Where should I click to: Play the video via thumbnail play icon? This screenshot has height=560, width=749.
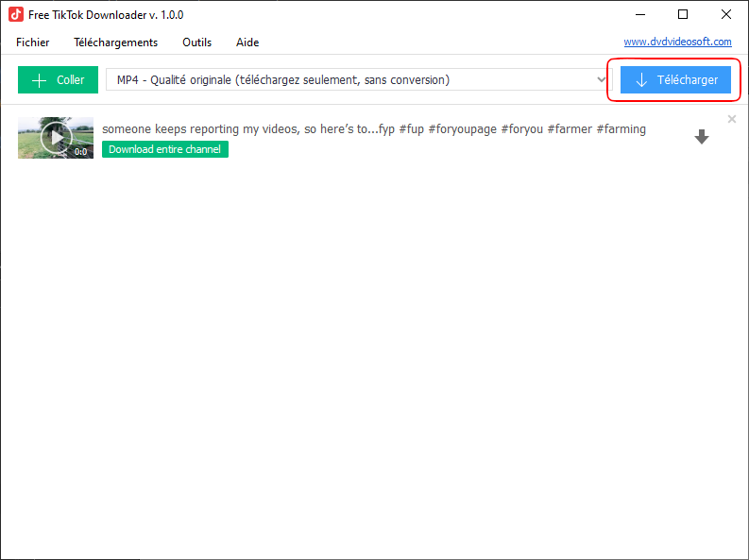click(x=57, y=137)
